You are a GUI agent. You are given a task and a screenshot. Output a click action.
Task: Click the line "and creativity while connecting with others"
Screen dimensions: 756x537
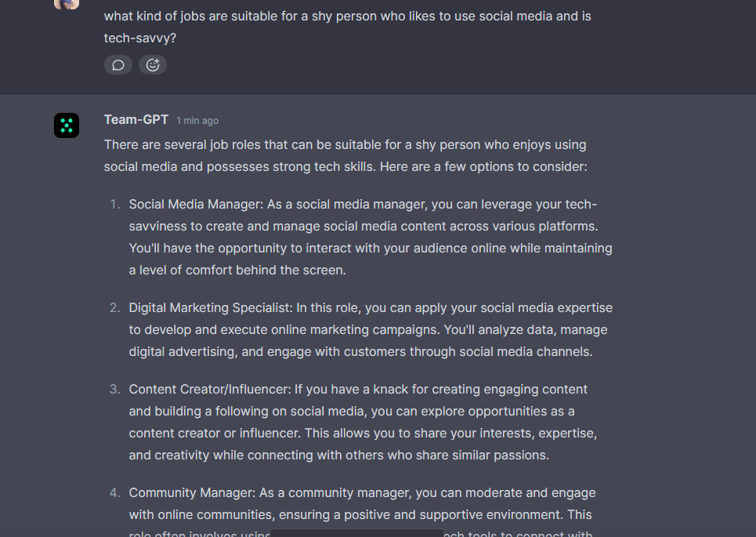(339, 455)
